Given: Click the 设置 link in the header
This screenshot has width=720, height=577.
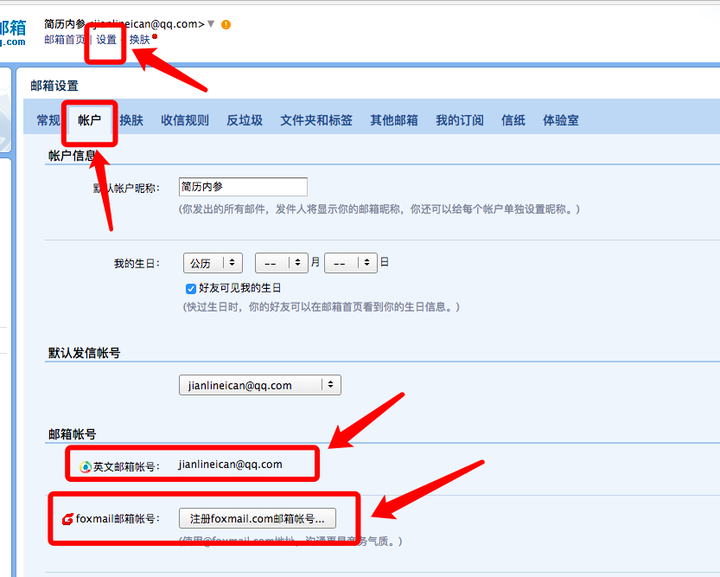Looking at the screenshot, I should (106, 40).
